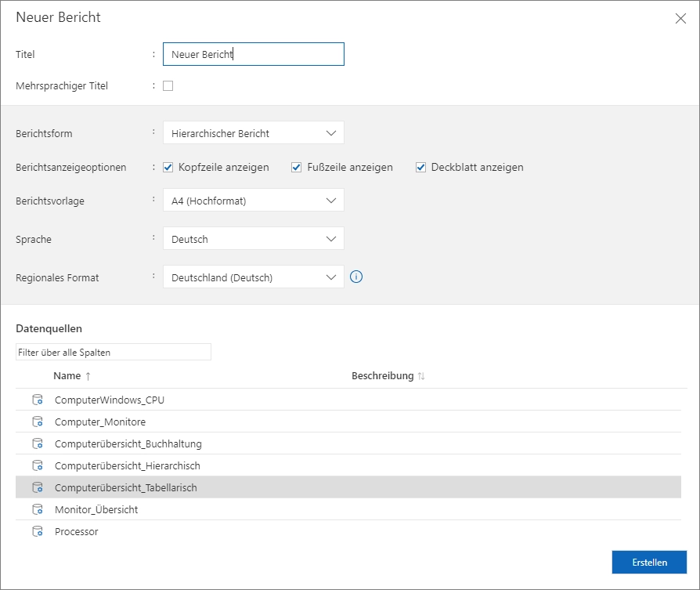Click the filter box over all columns
The width and height of the screenshot is (700, 590).
[114, 353]
